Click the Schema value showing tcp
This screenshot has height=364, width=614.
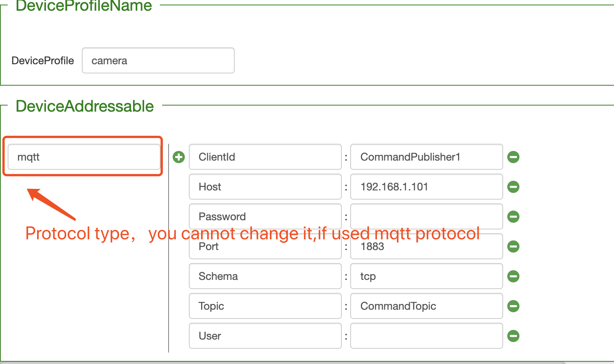[x=426, y=276]
